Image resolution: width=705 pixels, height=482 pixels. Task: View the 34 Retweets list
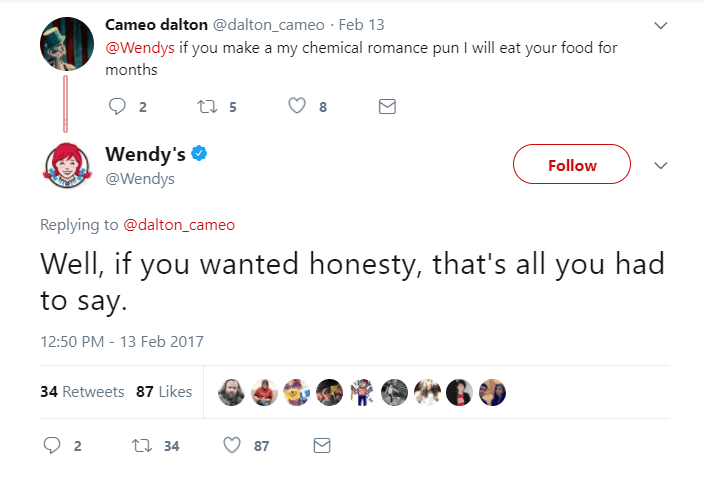82,391
